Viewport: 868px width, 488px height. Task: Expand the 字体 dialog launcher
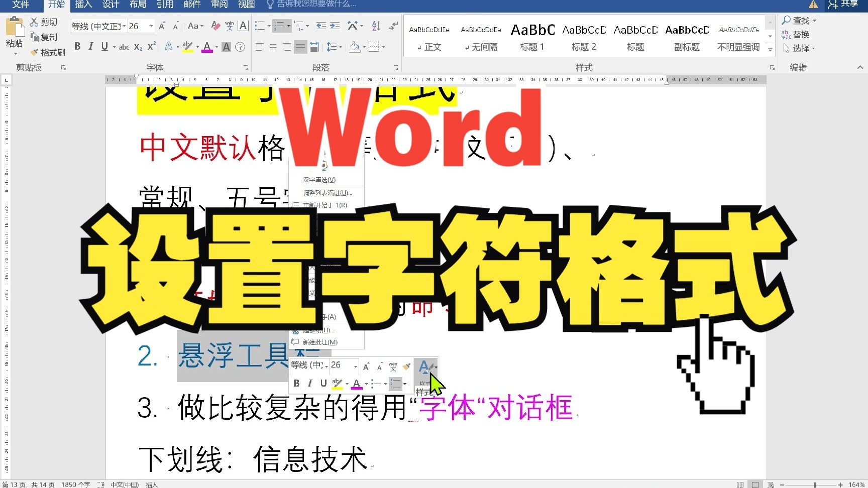[x=245, y=67]
